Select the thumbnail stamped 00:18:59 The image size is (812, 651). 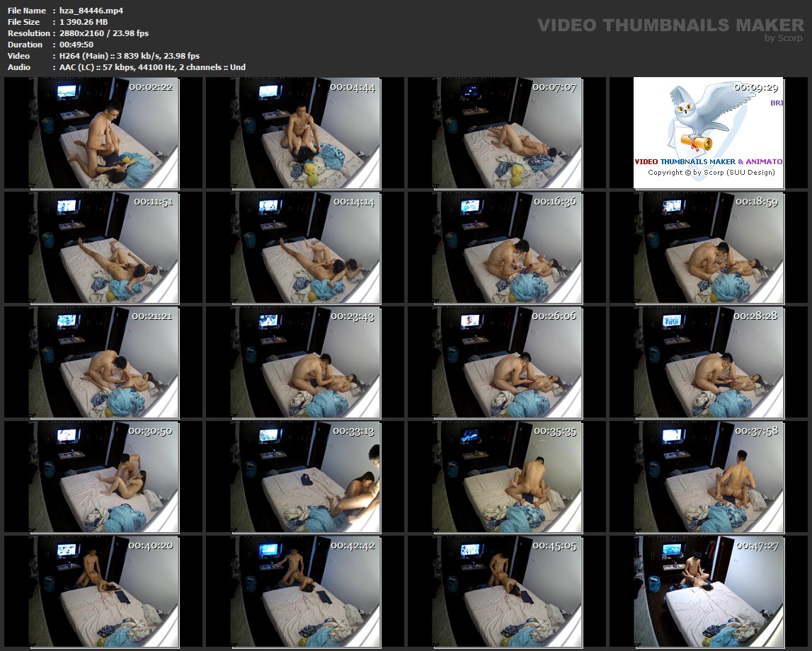(x=709, y=248)
